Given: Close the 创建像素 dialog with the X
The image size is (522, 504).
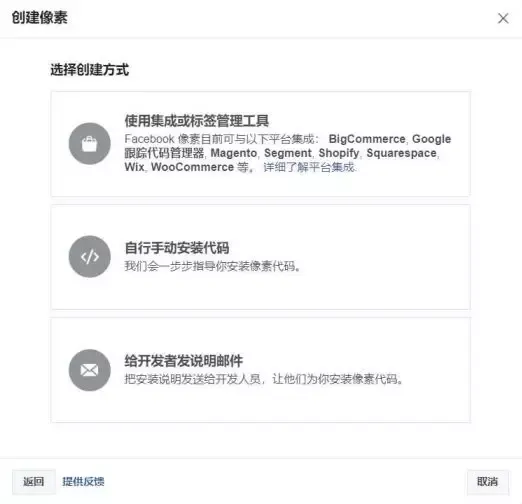Looking at the screenshot, I should pyautogui.click(x=503, y=18).
